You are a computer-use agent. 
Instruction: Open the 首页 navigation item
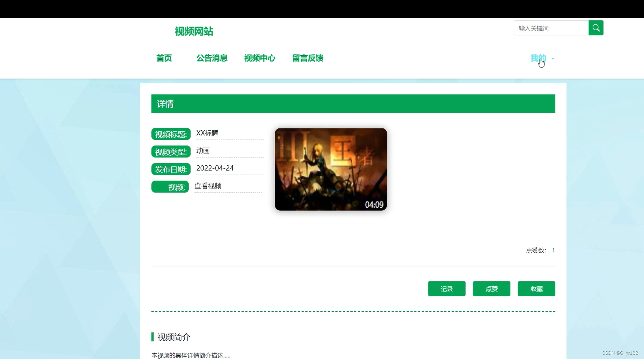pyautogui.click(x=164, y=58)
